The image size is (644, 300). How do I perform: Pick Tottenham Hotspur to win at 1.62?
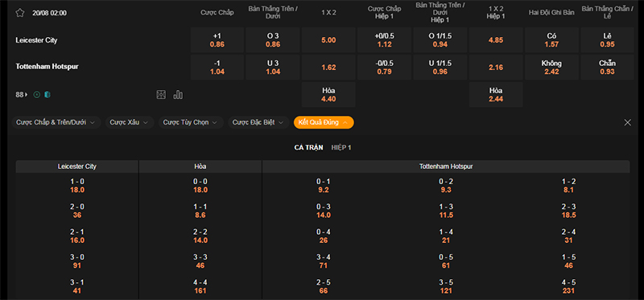point(328,68)
